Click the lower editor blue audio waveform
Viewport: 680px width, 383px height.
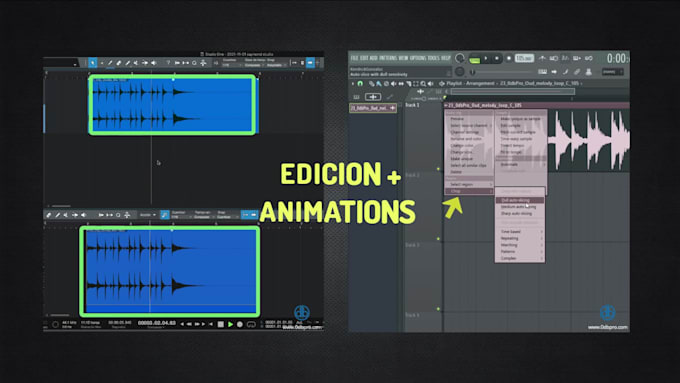click(170, 271)
